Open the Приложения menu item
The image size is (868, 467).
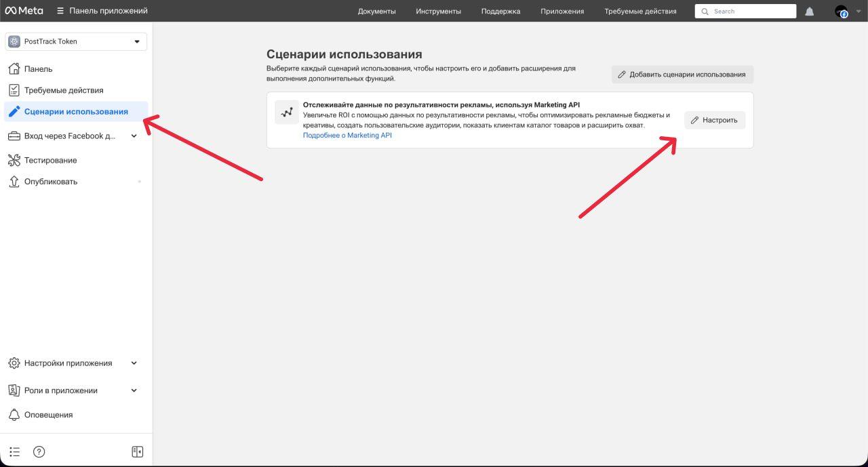561,11
